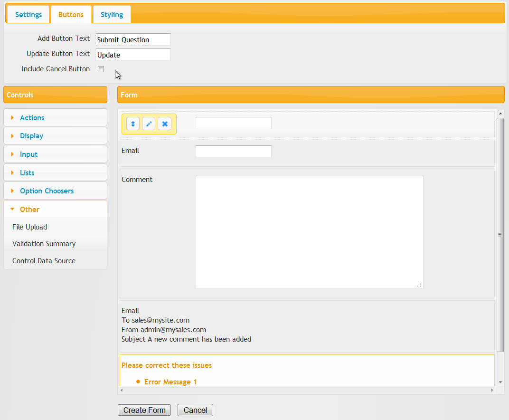Toggle the Include Cancel Button checkbox

(x=101, y=69)
